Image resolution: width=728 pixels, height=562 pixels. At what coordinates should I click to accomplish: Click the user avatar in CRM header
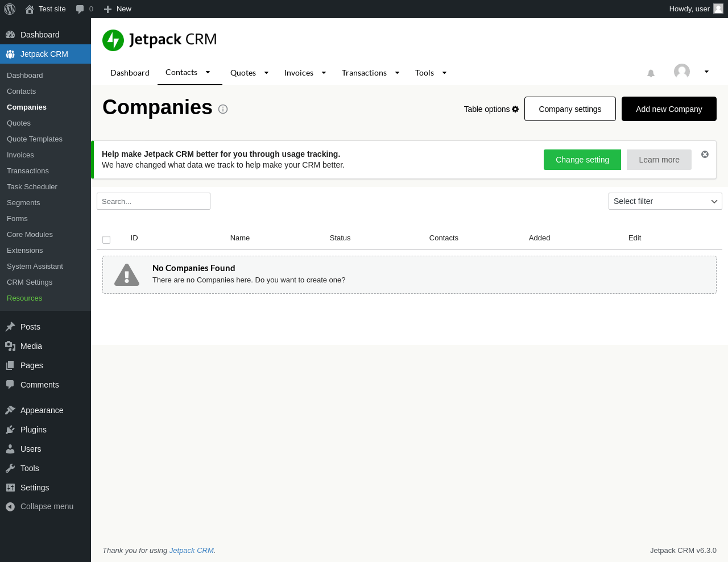(x=681, y=72)
